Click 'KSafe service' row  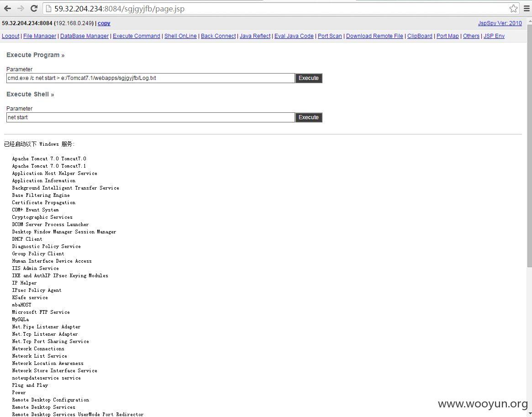(x=30, y=298)
